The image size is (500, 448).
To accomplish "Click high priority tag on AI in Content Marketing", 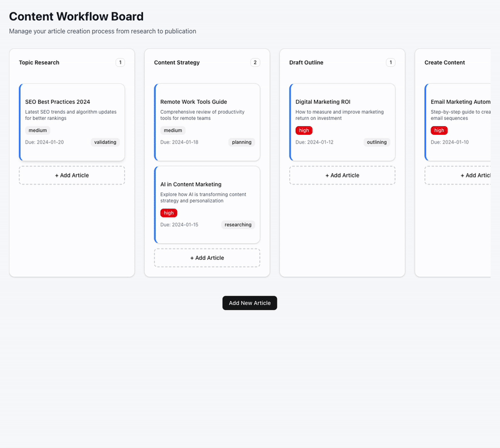I will [x=169, y=213].
